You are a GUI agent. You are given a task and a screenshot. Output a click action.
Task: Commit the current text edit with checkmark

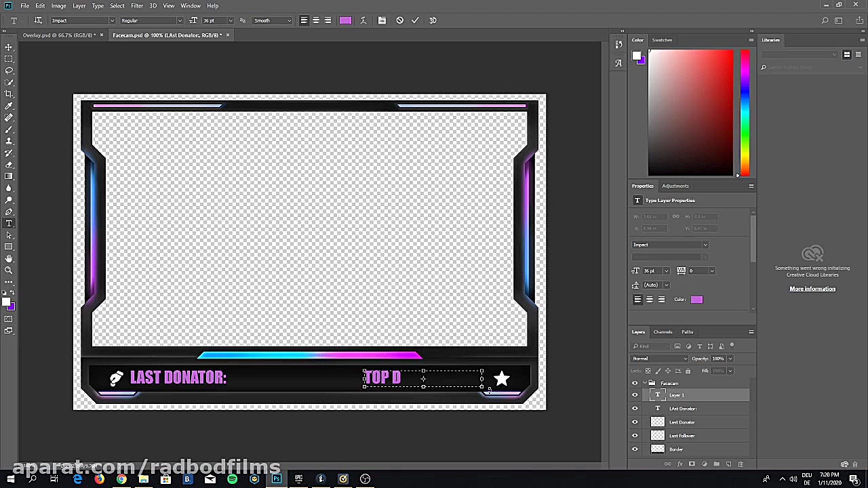(x=415, y=20)
